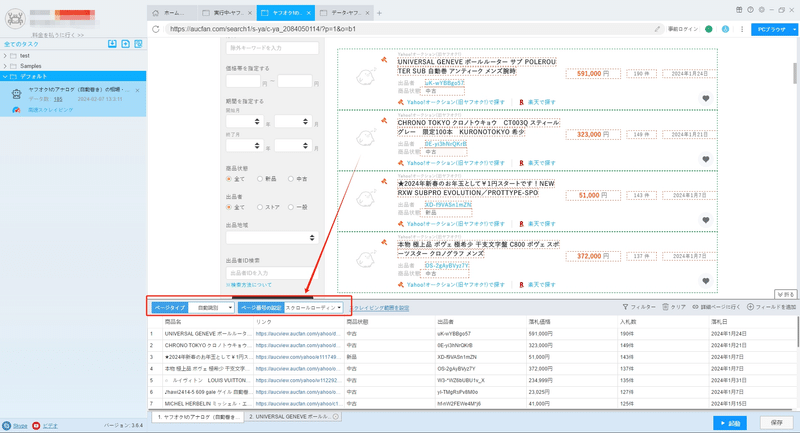Image resolution: width=800 pixels, height=433 pixels.
Task: Open the スクロールローディング dropdown
Action: (313, 308)
